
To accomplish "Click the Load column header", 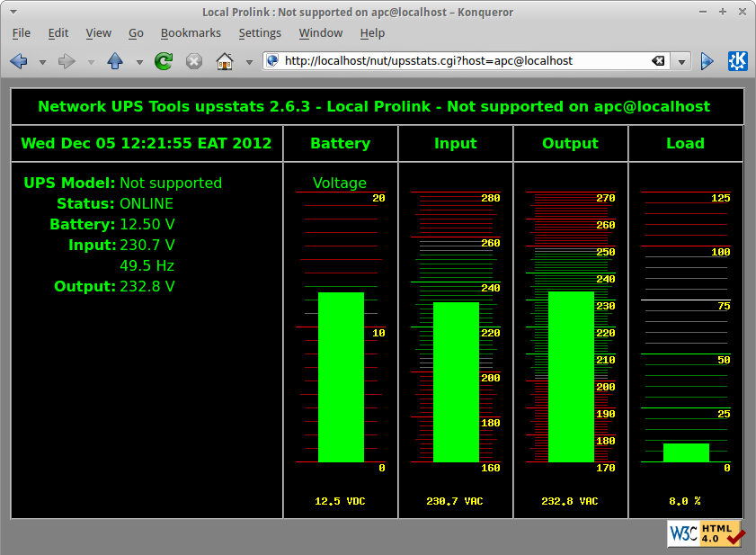I will pyautogui.click(x=686, y=143).
